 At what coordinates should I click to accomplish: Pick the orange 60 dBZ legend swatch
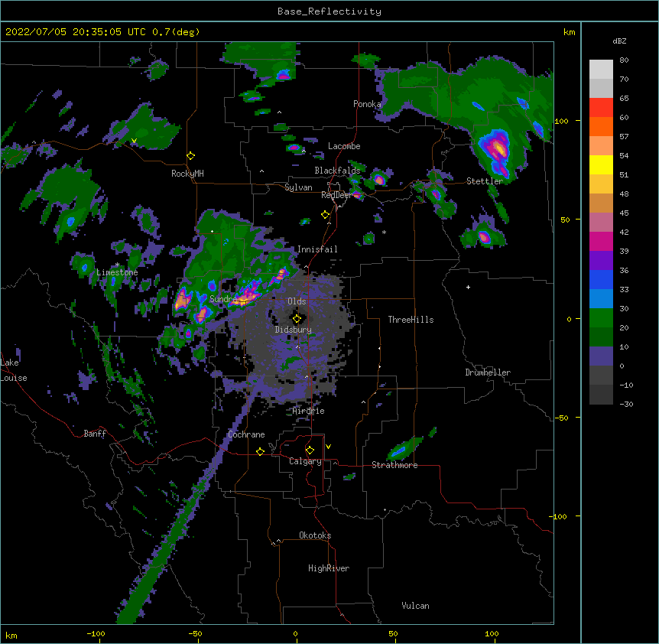[601, 126]
